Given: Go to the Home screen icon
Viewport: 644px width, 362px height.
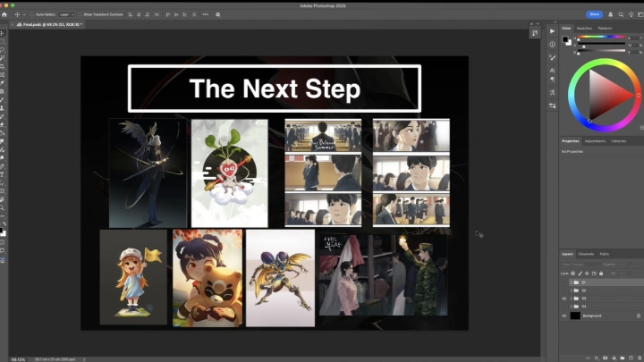Looking at the screenshot, I should point(4,14).
